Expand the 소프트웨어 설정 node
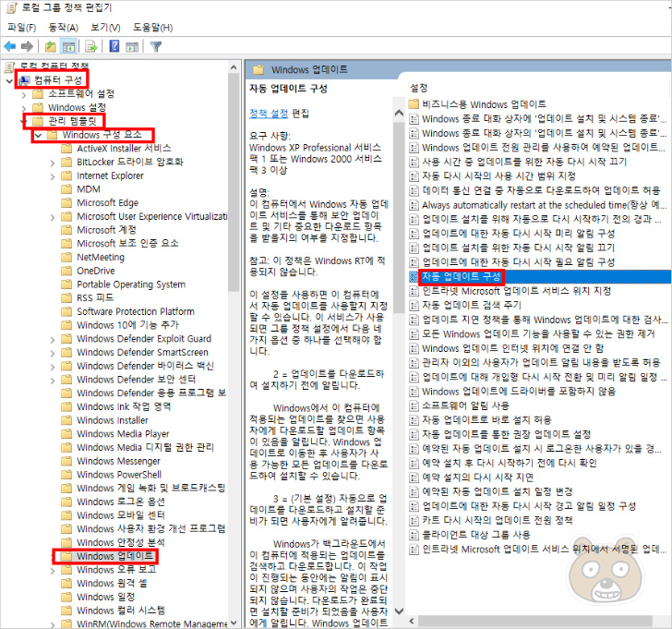 pyautogui.click(x=24, y=94)
